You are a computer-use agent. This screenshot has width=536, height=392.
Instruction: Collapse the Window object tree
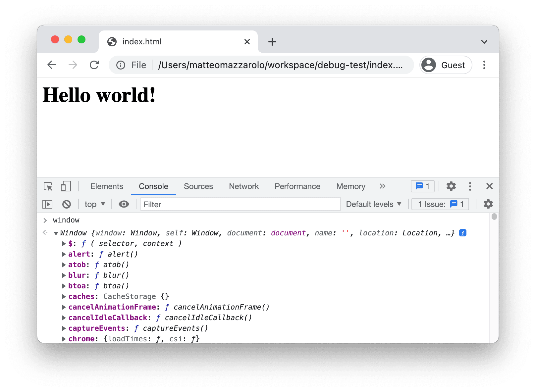click(56, 233)
